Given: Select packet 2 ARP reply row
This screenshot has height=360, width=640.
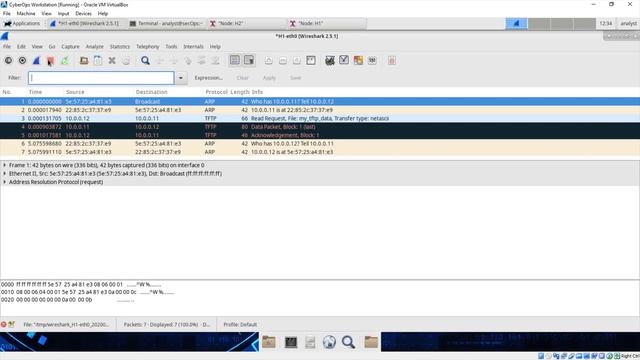Looking at the screenshot, I should click(x=320, y=110).
